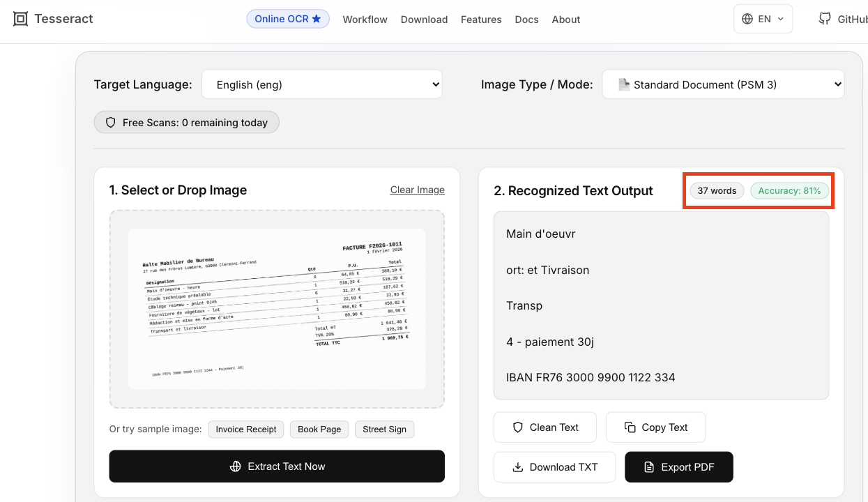Open the Download nav item
The width and height of the screenshot is (868, 502).
tap(424, 20)
